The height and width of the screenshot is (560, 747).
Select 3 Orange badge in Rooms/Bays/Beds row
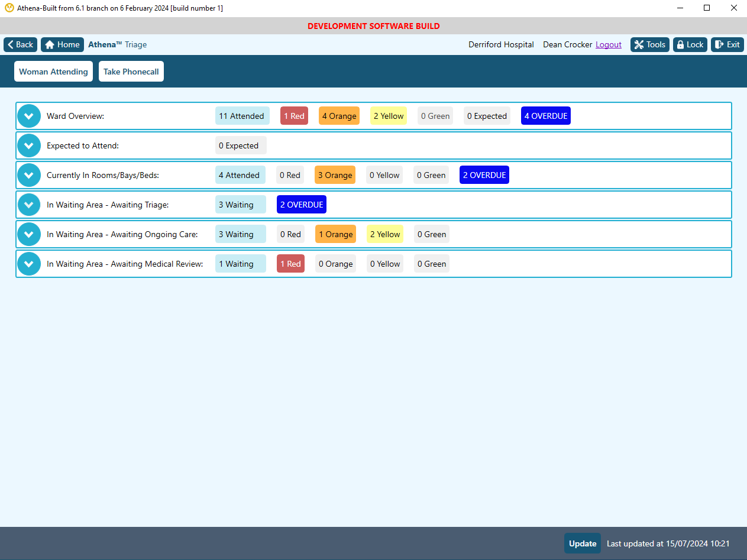point(335,175)
